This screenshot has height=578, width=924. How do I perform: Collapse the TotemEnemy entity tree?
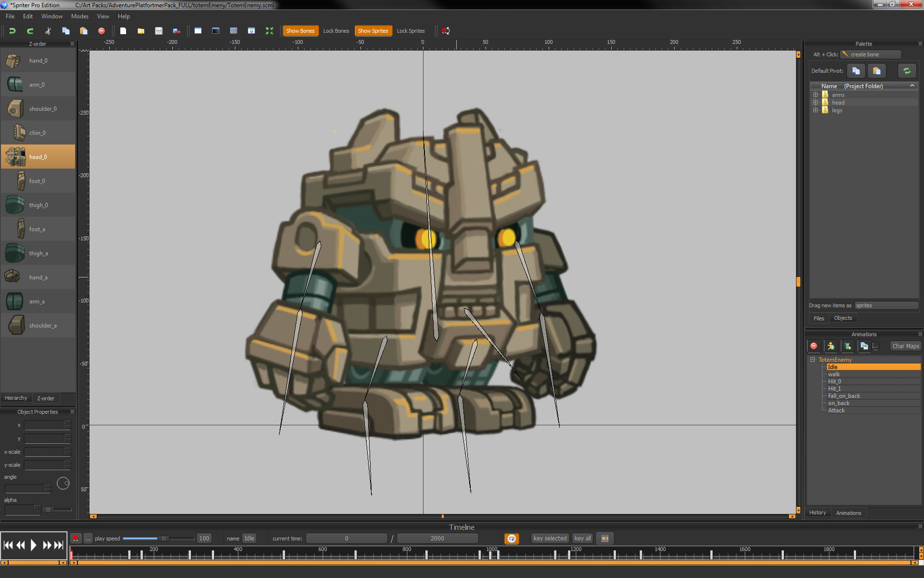[x=813, y=360]
